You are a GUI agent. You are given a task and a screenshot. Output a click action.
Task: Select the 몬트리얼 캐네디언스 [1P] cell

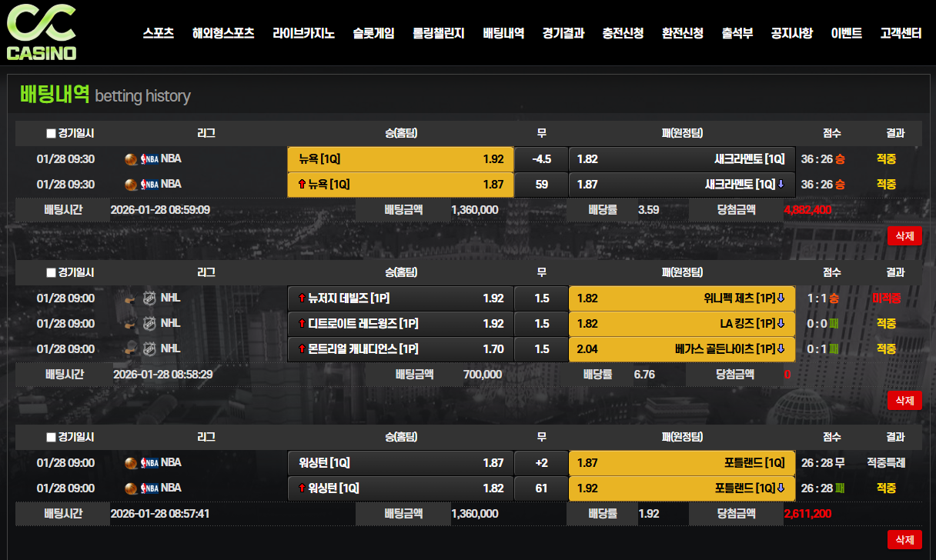[x=400, y=349]
